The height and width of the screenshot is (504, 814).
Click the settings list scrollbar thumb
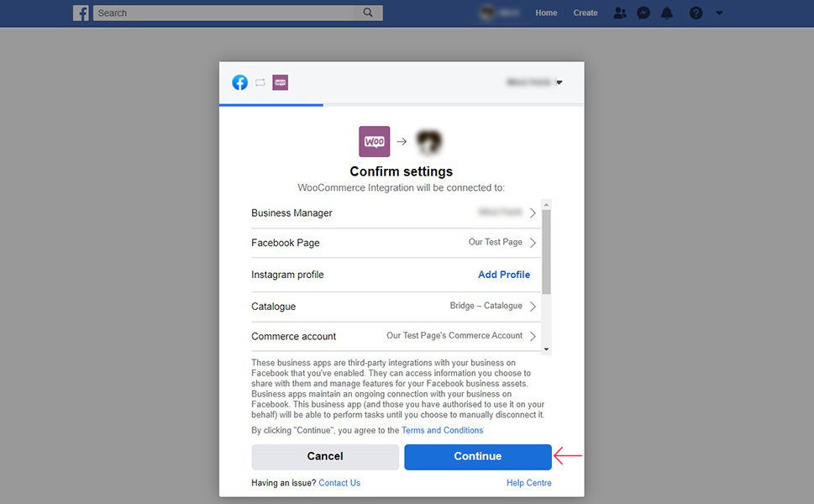tap(546, 252)
